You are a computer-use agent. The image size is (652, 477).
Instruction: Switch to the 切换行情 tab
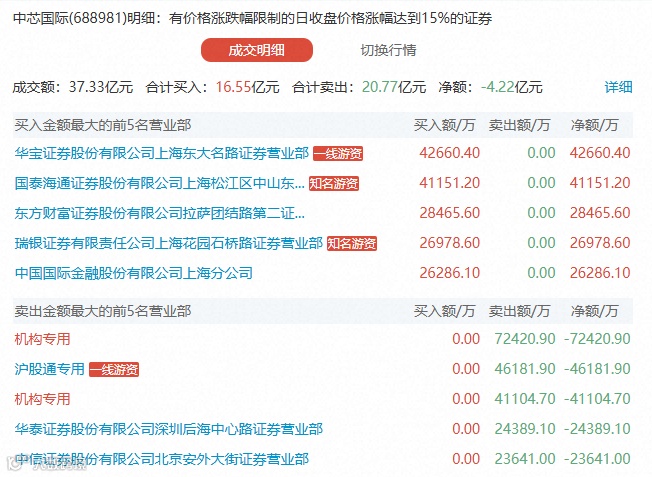pyautogui.click(x=388, y=50)
